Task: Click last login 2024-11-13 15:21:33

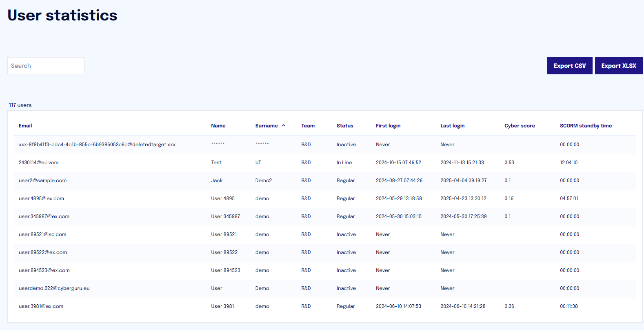Action: point(462,163)
